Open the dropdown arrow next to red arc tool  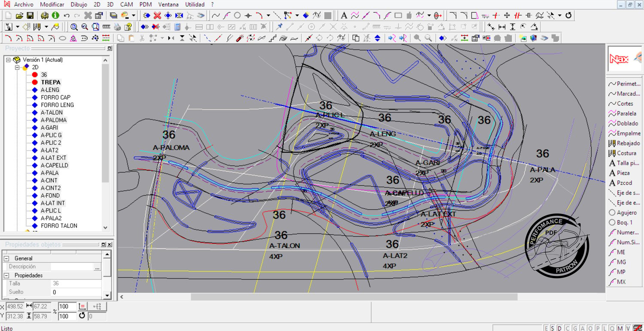pyautogui.click(x=268, y=15)
